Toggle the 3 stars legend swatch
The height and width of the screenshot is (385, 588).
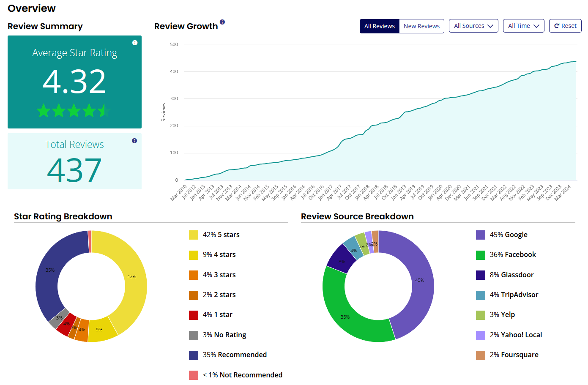click(194, 275)
